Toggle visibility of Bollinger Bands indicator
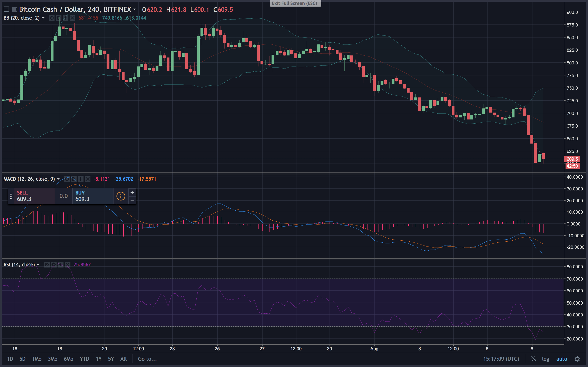 (x=51, y=18)
